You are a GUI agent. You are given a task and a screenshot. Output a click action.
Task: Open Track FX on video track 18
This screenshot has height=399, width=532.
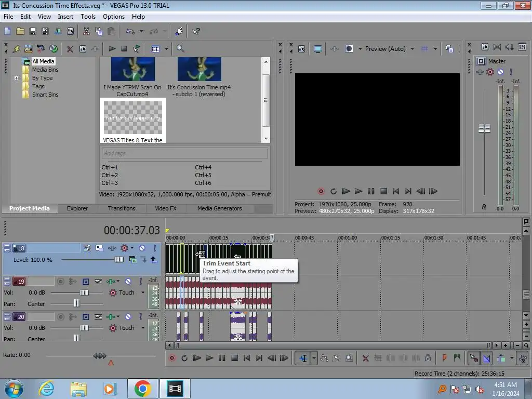[112, 248]
